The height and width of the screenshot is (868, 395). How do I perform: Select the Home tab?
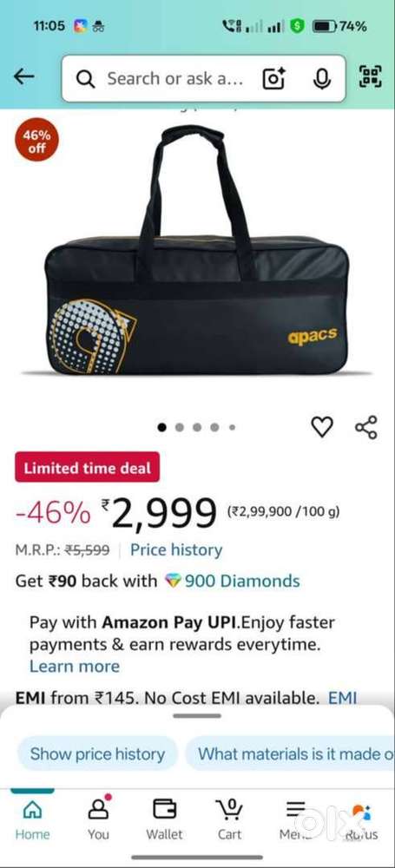32,819
